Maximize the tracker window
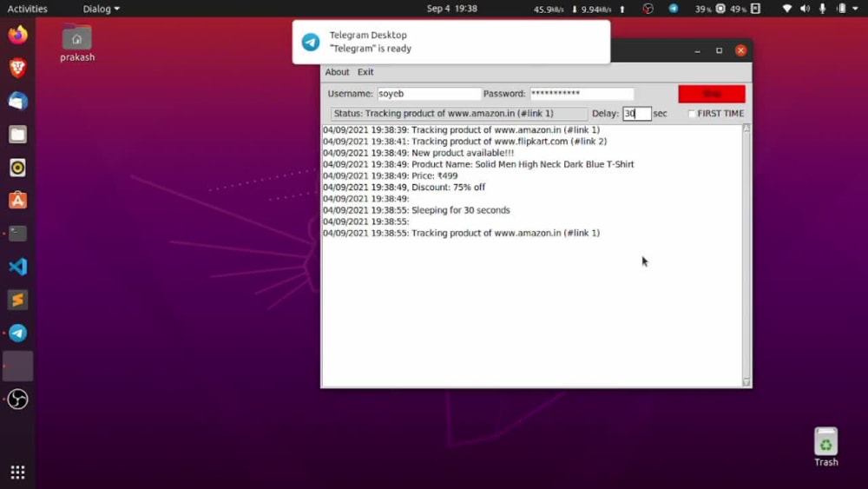The image size is (868, 489). [x=719, y=50]
